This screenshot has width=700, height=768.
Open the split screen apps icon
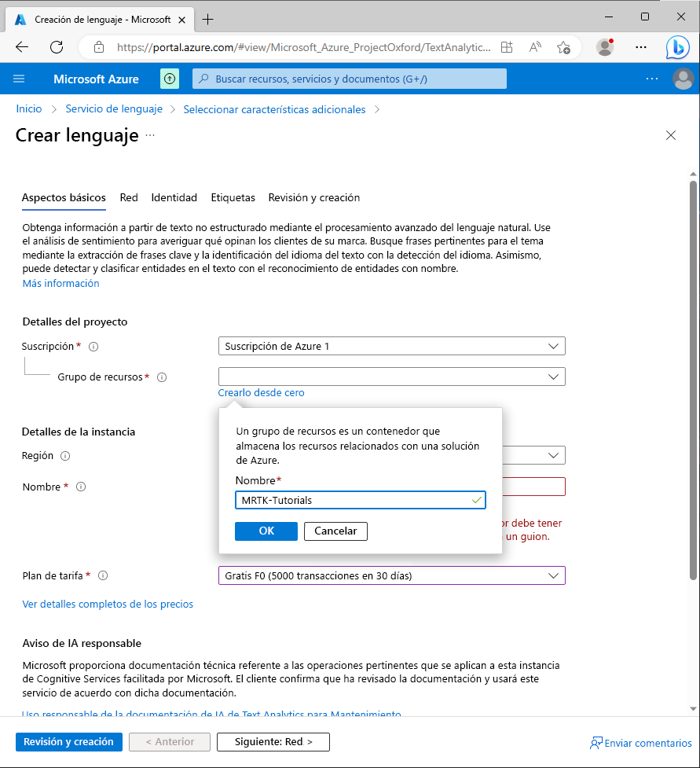tap(508, 47)
